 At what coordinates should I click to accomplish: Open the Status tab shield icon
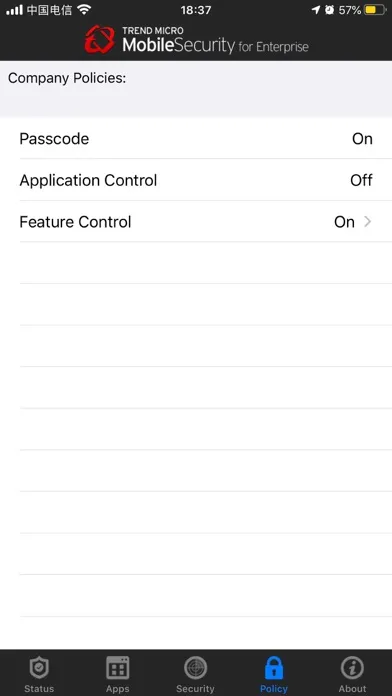click(39, 668)
